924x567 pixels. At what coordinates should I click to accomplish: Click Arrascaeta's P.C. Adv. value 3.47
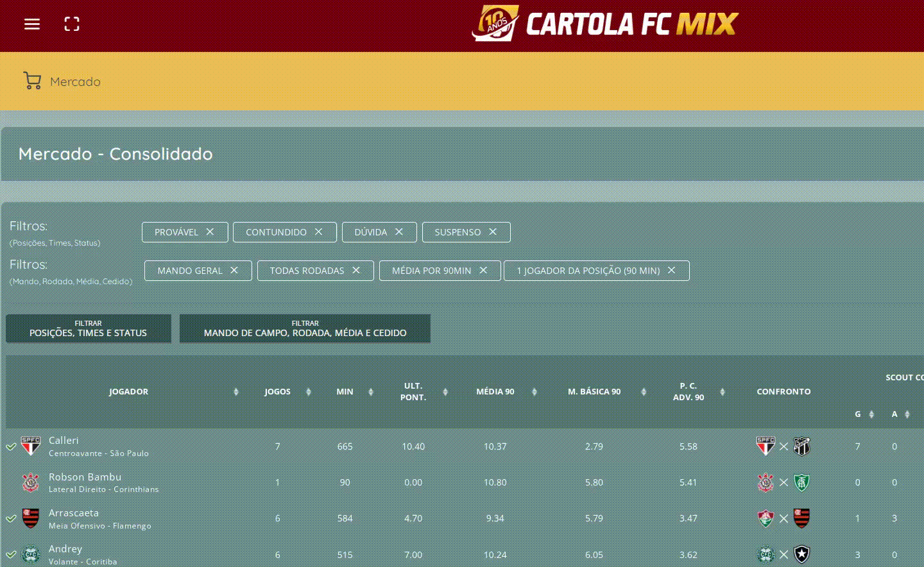688,518
